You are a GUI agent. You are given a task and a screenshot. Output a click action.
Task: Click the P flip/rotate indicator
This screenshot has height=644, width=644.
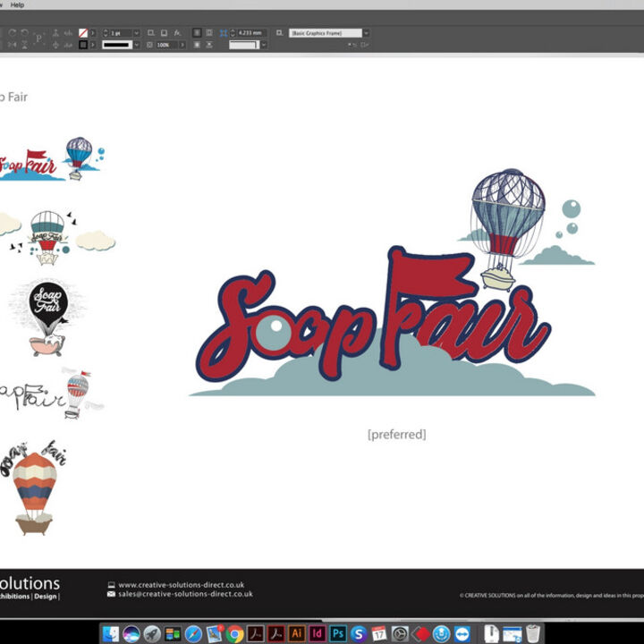[38, 38]
